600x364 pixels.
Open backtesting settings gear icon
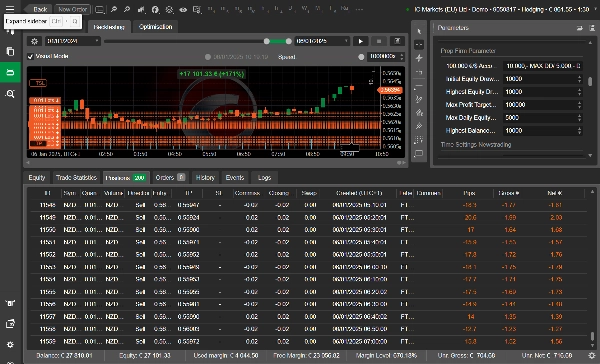click(34, 41)
